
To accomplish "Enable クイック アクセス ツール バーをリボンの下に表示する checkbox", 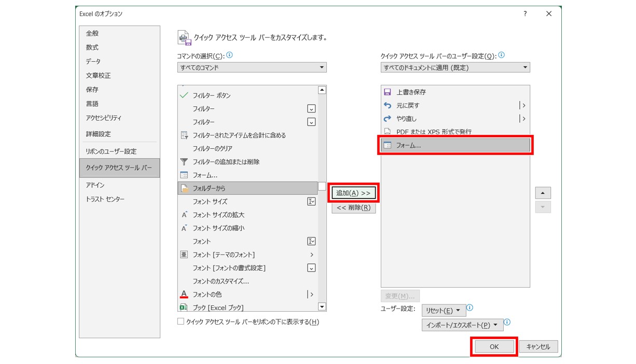I will pos(181,321).
